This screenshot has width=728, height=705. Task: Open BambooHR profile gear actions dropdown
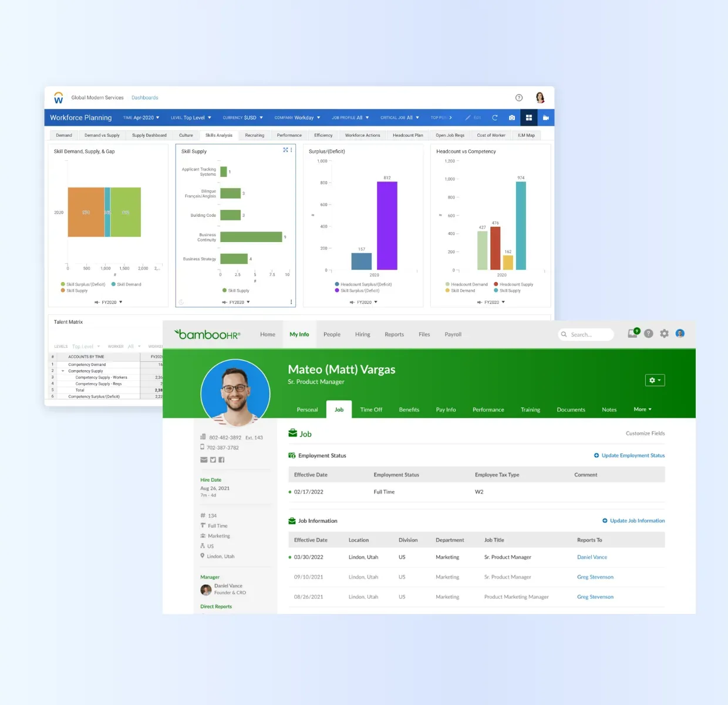tap(655, 380)
